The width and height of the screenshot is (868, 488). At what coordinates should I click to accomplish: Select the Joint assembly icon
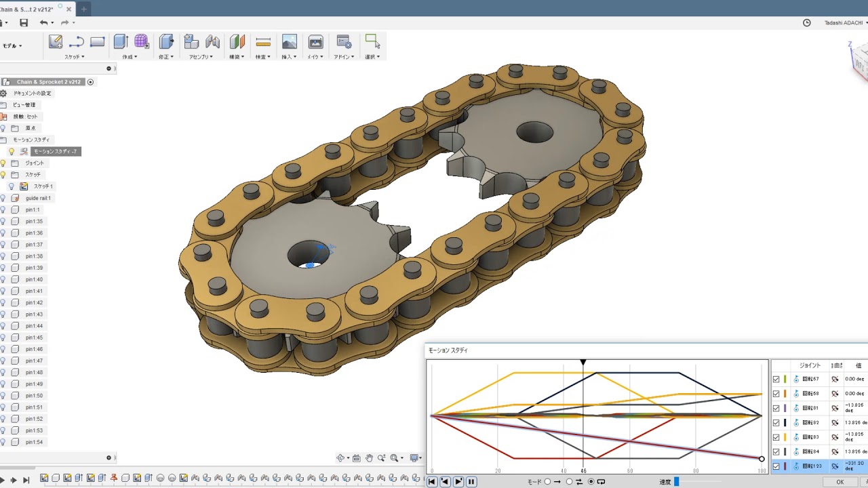coord(212,41)
